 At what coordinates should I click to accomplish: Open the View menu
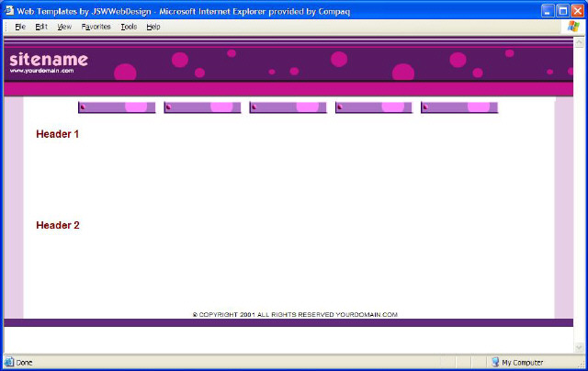coord(64,27)
